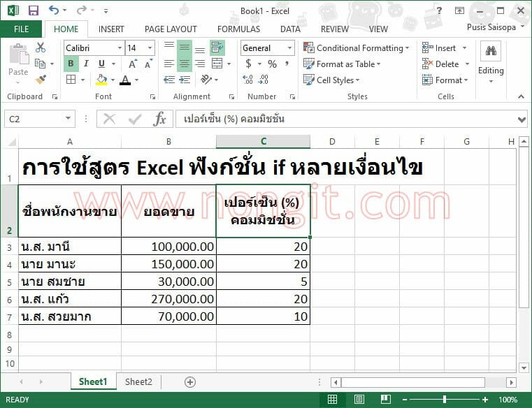Switch to the INSERT tab
The image size is (532, 408).
click(111, 29)
